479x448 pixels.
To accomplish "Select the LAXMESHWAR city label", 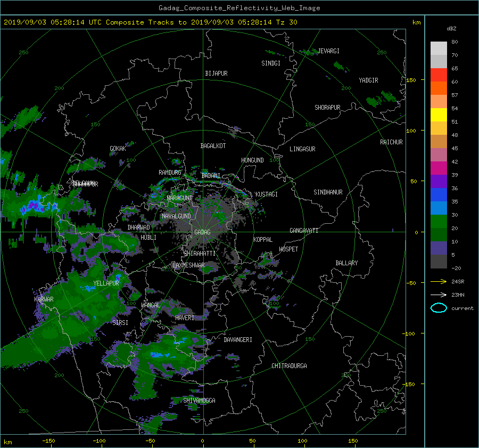I will [188, 265].
